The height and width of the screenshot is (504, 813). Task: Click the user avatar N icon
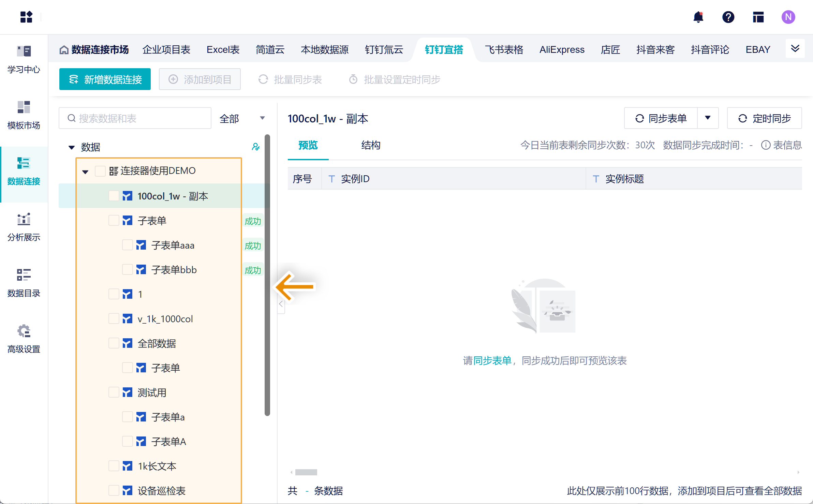coord(788,17)
